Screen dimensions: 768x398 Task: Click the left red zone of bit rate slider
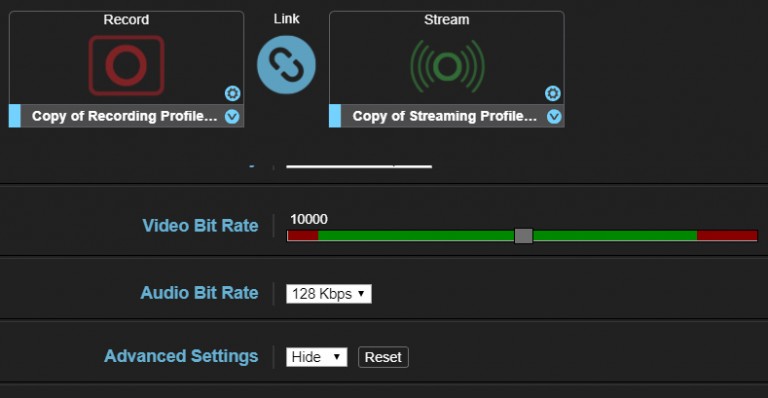coord(303,235)
